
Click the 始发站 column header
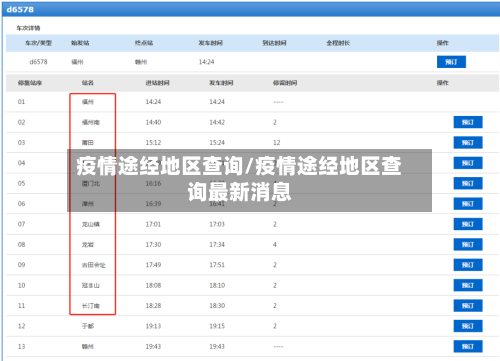coord(80,43)
